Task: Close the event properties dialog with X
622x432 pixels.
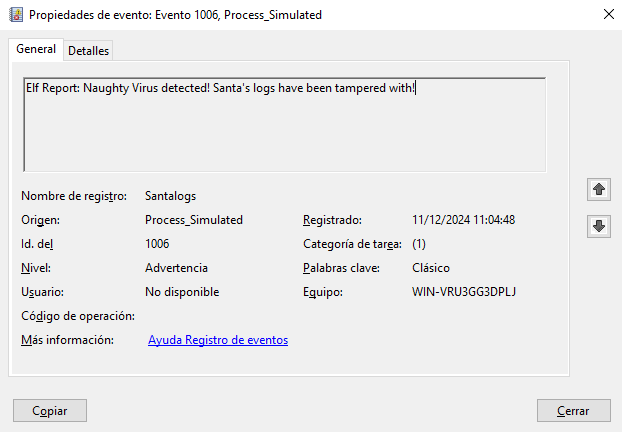Action: click(x=604, y=15)
